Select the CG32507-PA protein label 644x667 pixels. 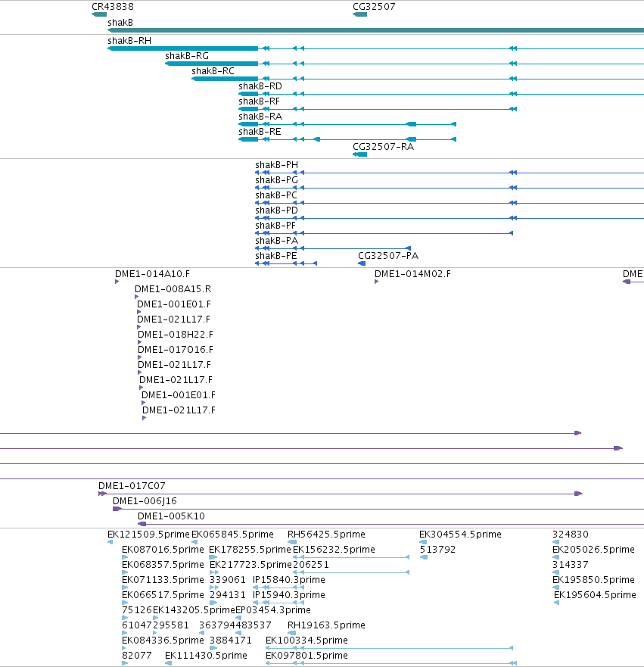point(388,256)
